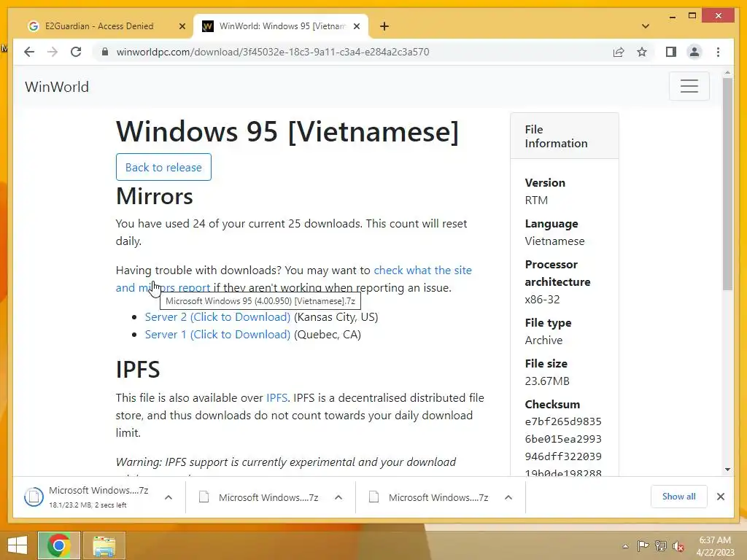
Task: Click the address bar URL
Action: (273, 52)
